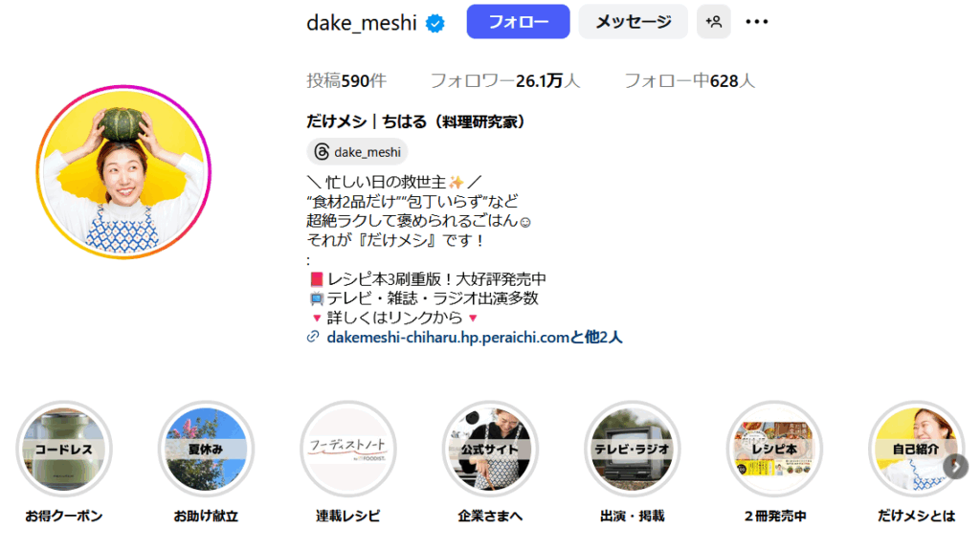View the フォロー中628人 following list
This screenshot has height=550, width=980.
tap(689, 81)
